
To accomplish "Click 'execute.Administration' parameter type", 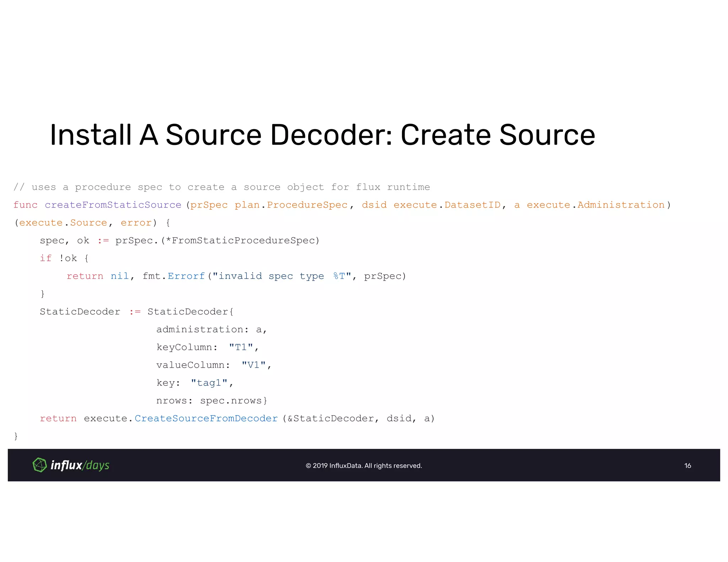I will pyautogui.click(x=596, y=205).
